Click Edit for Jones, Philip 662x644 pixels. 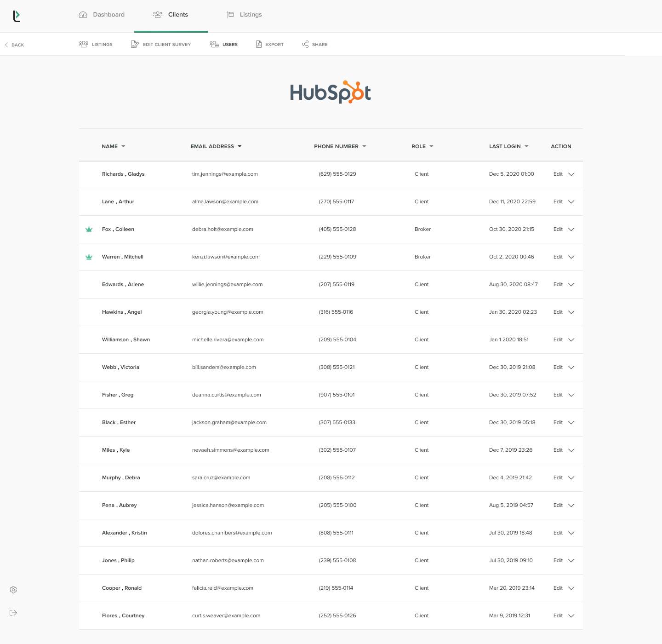[x=558, y=560]
